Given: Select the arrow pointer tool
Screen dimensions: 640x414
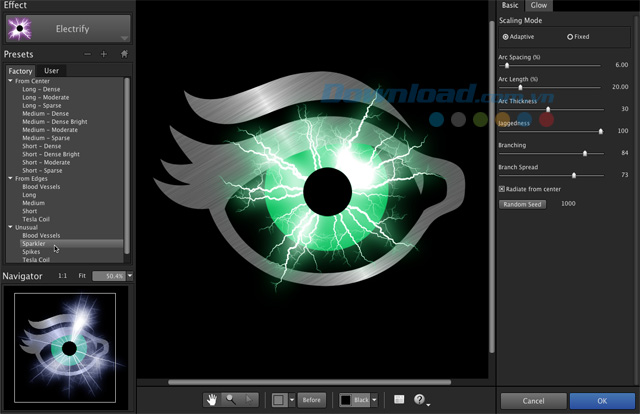Looking at the screenshot, I should pos(250,400).
